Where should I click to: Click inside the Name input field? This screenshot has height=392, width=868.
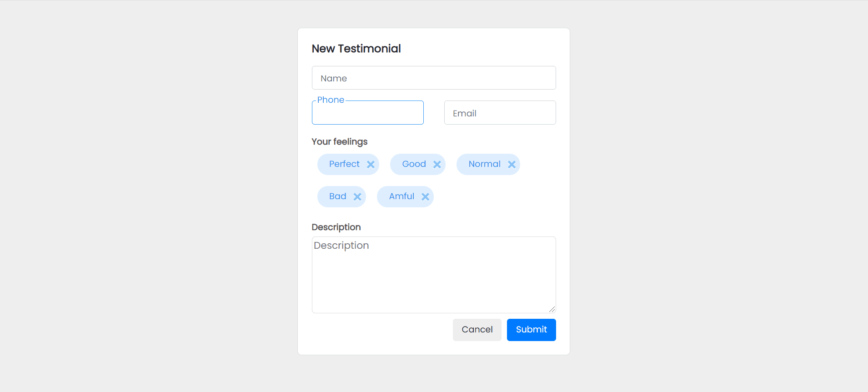pos(433,78)
